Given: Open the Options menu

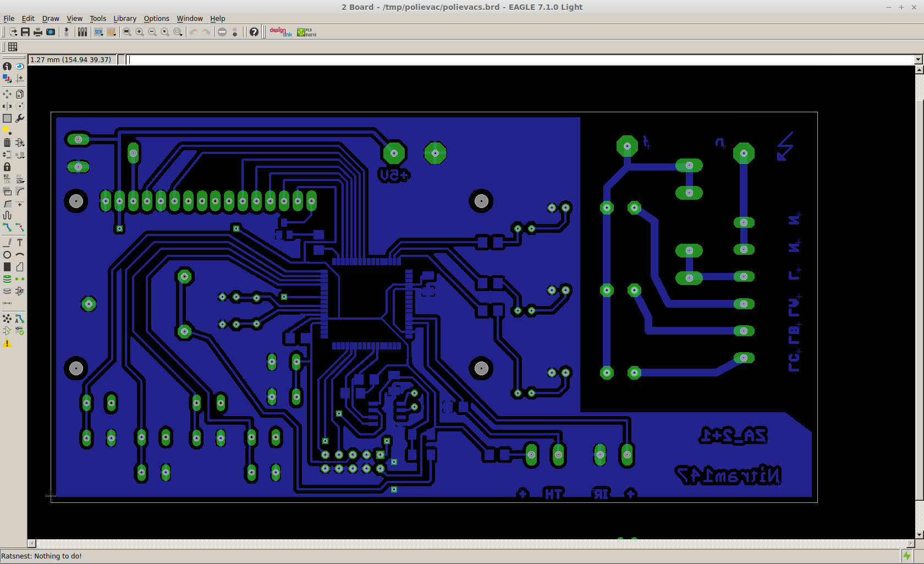Looking at the screenshot, I should [156, 18].
